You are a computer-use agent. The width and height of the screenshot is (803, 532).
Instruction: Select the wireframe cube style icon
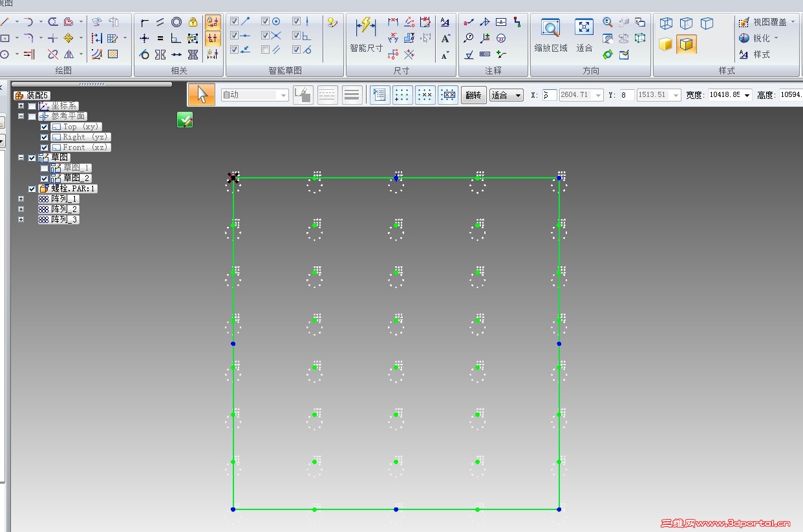tap(666, 24)
